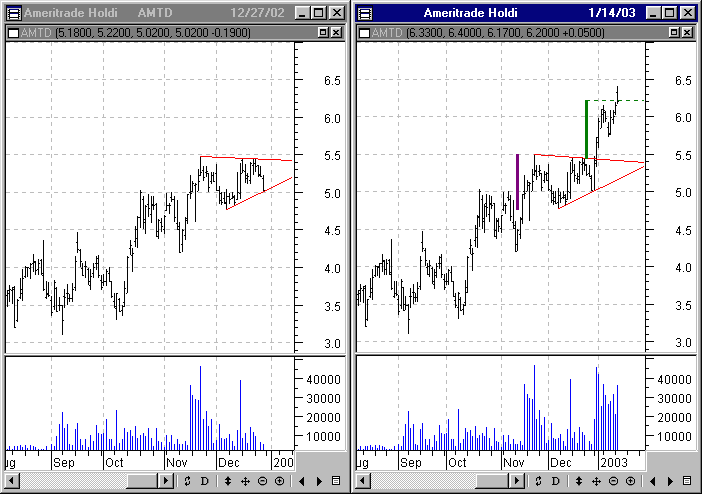Go to next security arrow in 12/27/02 chart
The image size is (702, 494).
click(x=319, y=481)
